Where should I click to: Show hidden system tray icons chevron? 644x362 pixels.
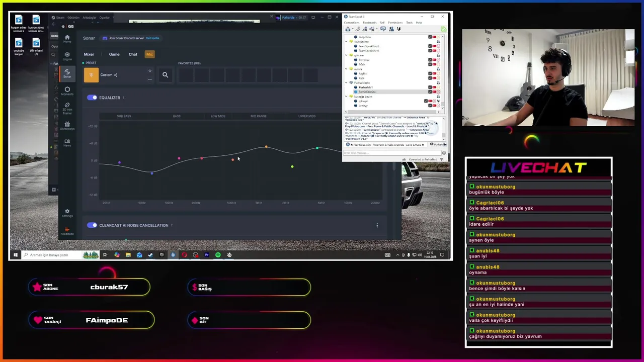coord(397,255)
